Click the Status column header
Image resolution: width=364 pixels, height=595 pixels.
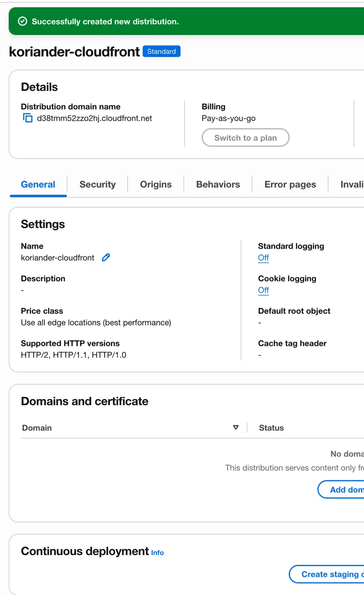(271, 428)
